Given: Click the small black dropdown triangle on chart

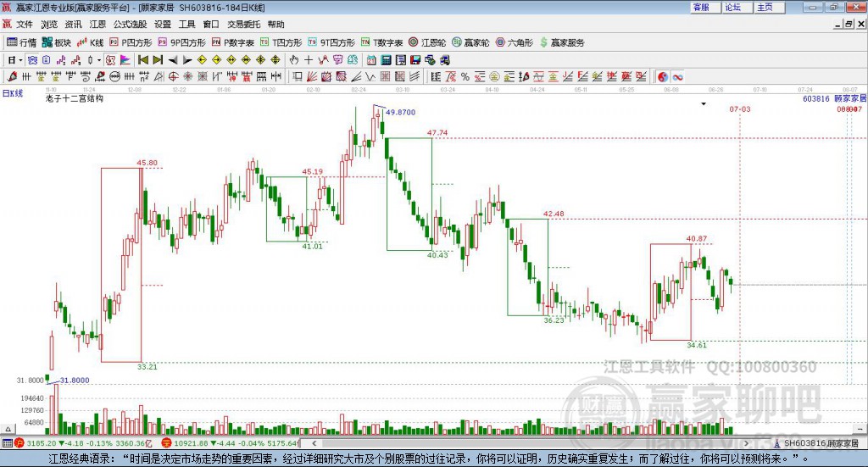Looking at the screenshot, I should [x=704, y=104].
